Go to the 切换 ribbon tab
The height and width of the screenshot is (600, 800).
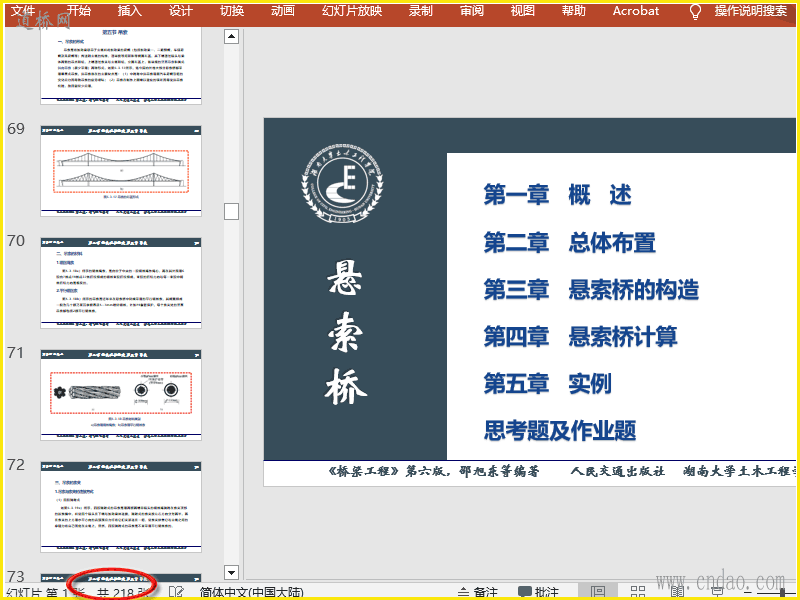[x=232, y=11]
